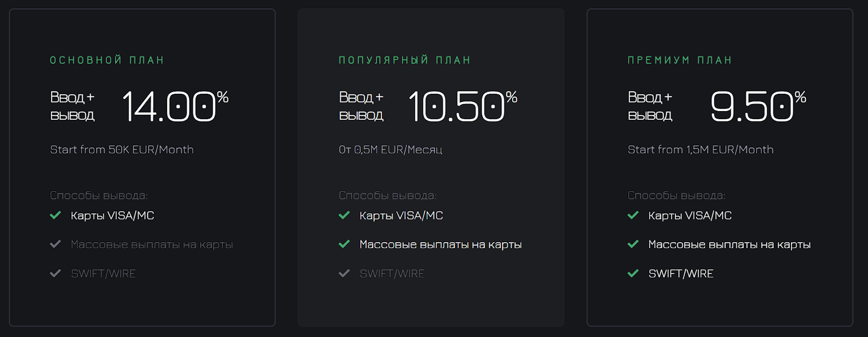Screen dimensions: 868x337
Task: Click Premium plan mass payouts checkmark
Action: click(x=633, y=244)
